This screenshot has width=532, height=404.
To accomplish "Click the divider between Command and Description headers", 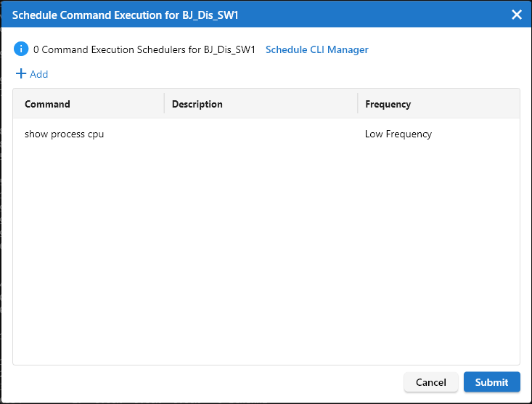I will [x=164, y=104].
